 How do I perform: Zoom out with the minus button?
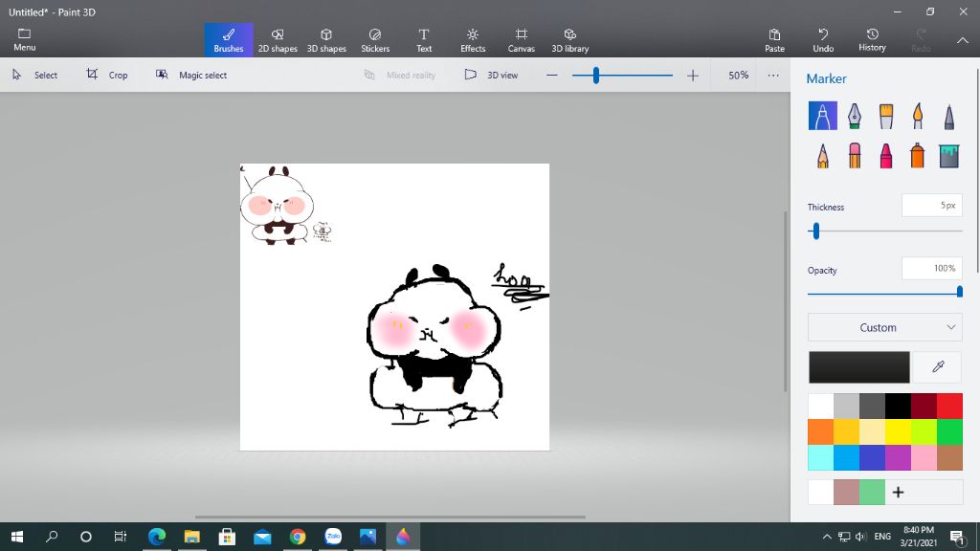551,76
